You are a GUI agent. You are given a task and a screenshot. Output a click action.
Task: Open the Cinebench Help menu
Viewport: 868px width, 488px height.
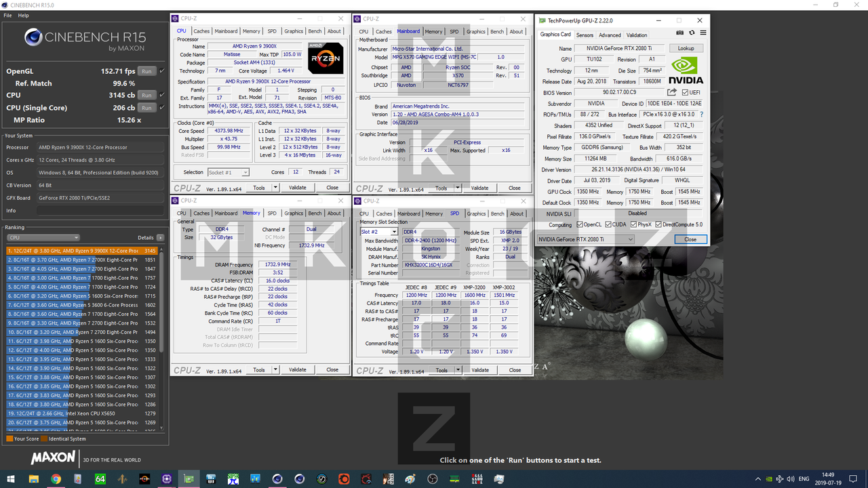click(24, 15)
